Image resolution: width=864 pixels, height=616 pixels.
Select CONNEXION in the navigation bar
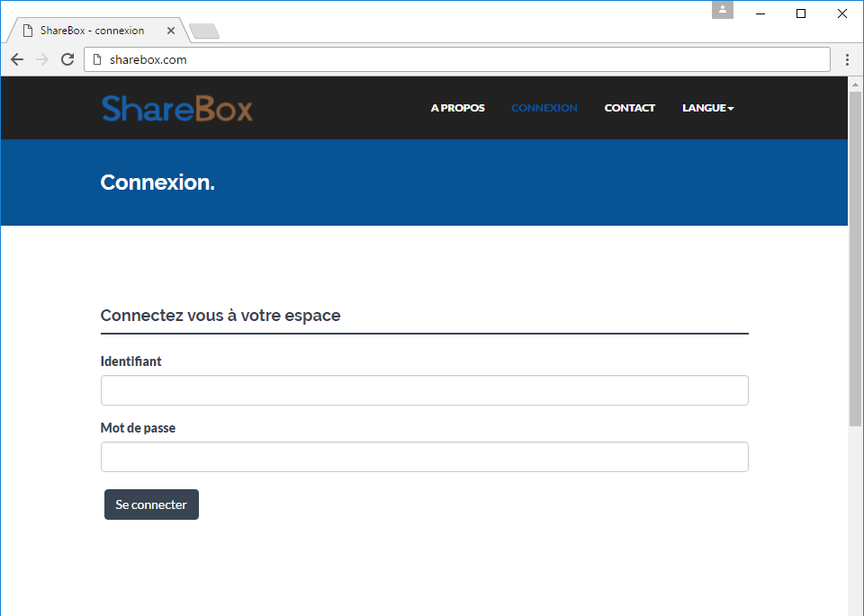(544, 108)
